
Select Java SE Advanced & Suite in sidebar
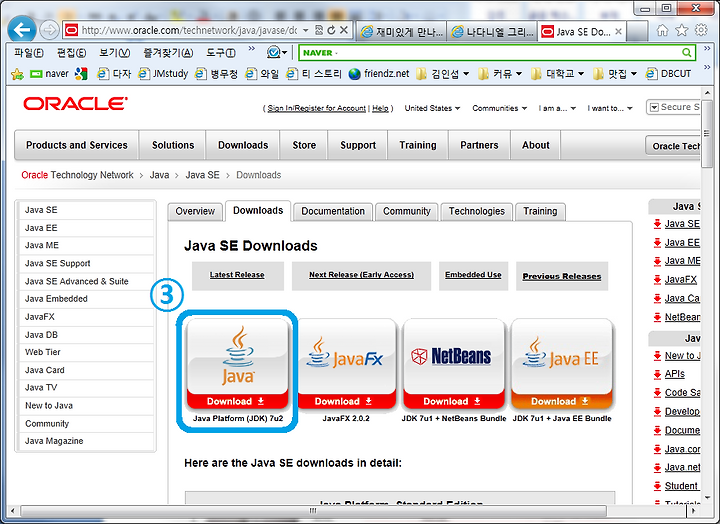(85, 282)
